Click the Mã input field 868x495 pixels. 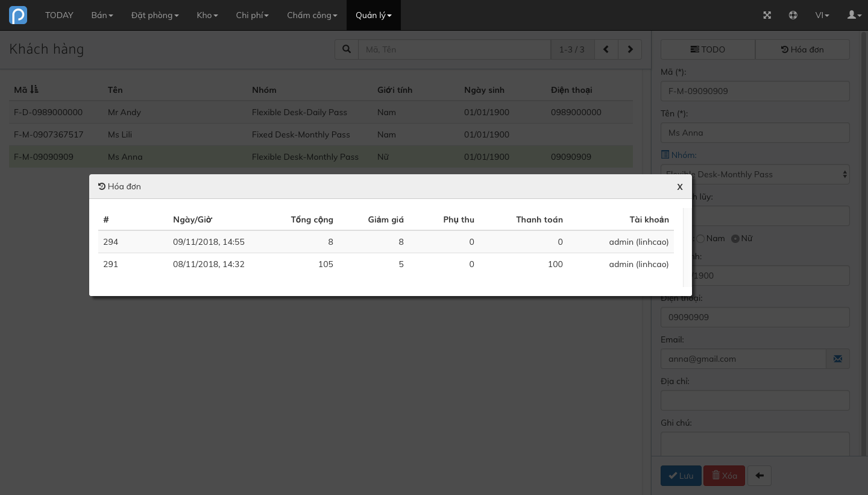click(x=755, y=91)
